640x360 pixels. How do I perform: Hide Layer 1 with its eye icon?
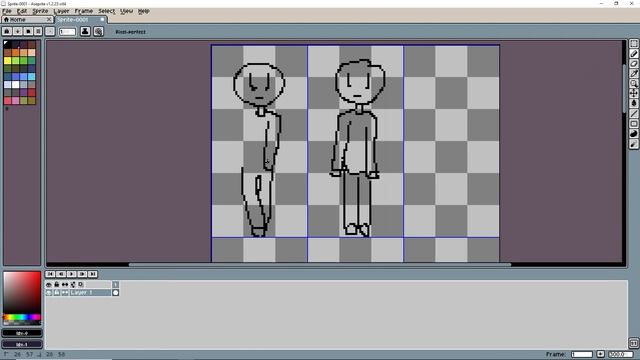coord(49,293)
